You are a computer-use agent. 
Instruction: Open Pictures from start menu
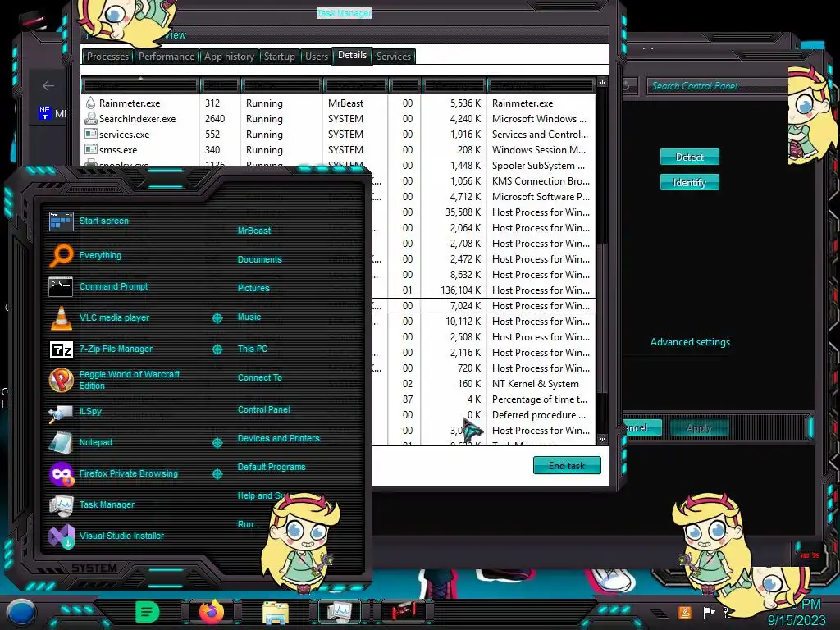[253, 288]
